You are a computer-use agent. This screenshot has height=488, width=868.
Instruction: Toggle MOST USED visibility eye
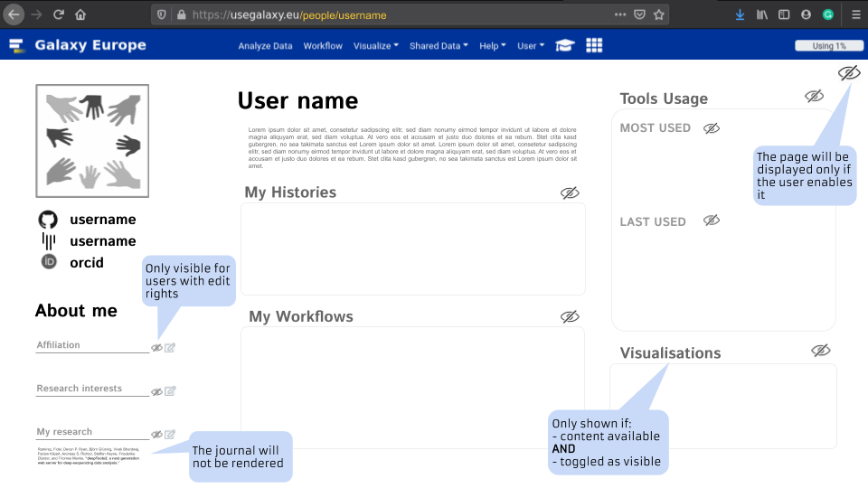pos(712,128)
